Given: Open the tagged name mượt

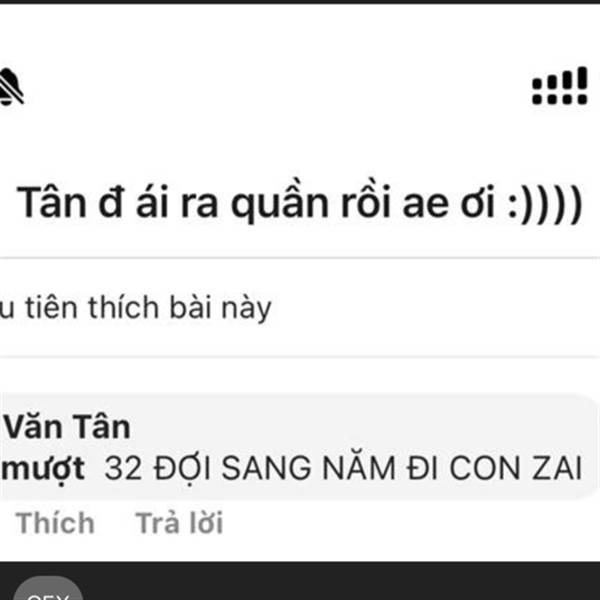Looking at the screenshot, I should (x=43, y=470).
